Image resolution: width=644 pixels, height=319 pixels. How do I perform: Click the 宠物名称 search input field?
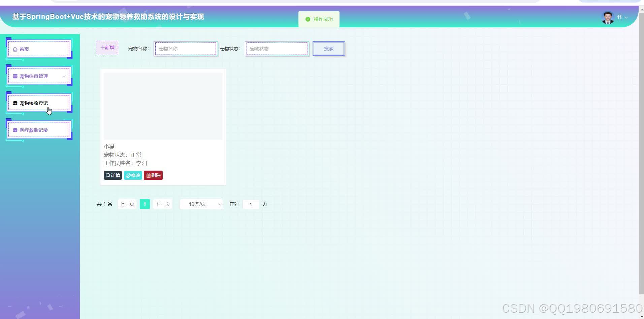[x=185, y=48]
